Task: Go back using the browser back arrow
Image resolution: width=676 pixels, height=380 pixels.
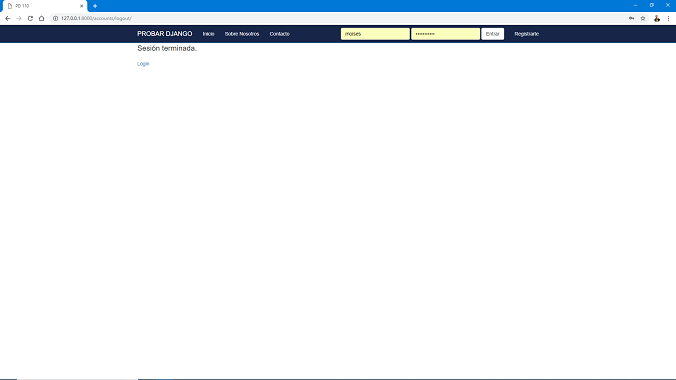Action: coord(7,19)
